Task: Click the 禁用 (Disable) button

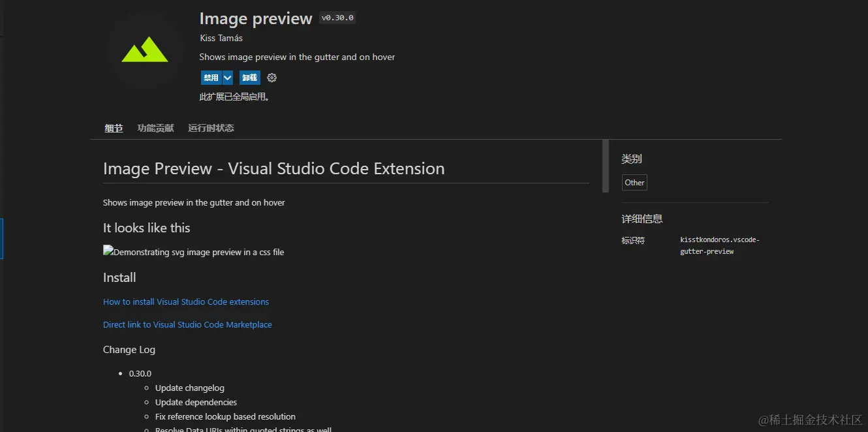Action: click(211, 78)
